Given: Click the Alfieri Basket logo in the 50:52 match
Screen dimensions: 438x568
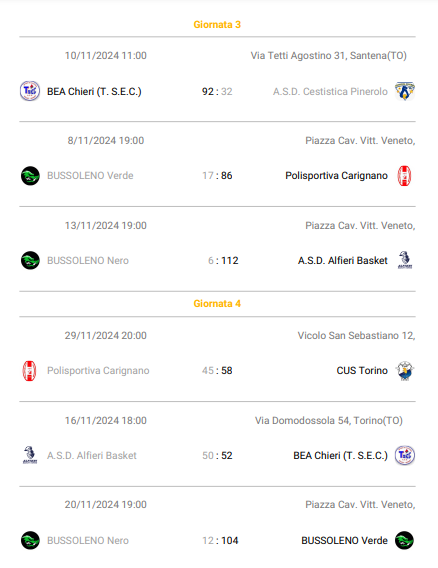Looking at the screenshot, I should [30, 455].
